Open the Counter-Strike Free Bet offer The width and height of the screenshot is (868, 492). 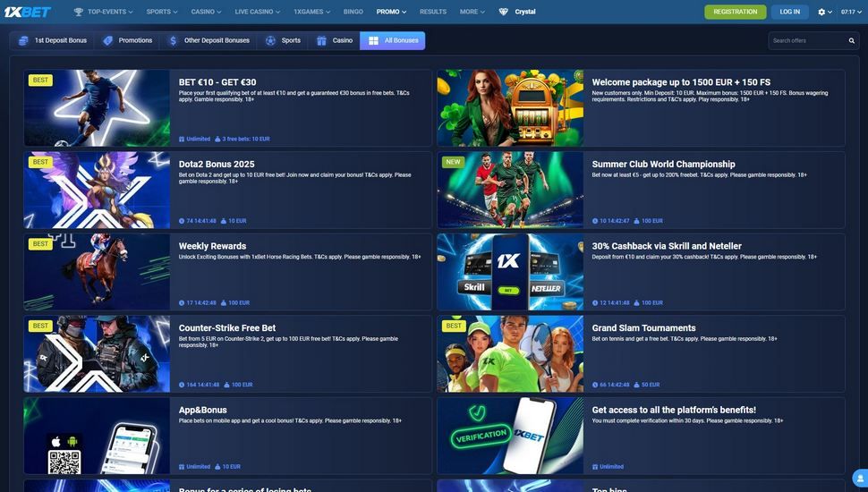pyautogui.click(x=227, y=327)
